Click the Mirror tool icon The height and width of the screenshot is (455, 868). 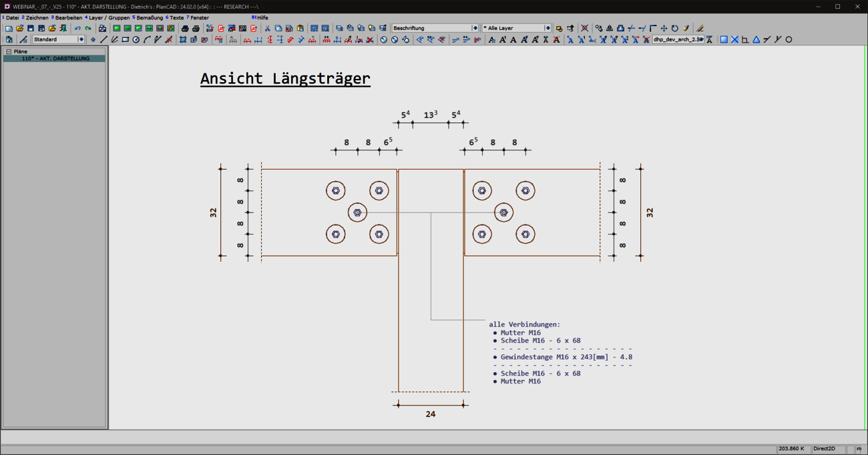609,29
